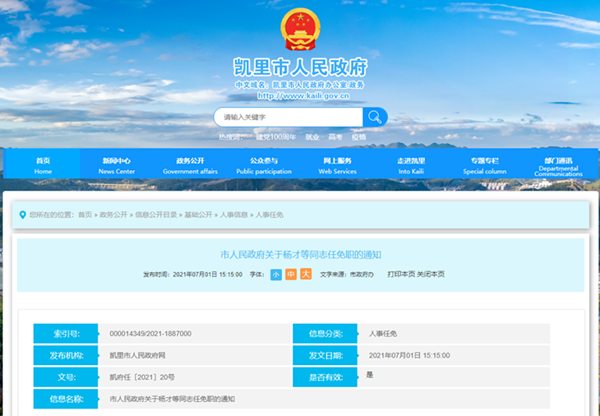
Task: Click 政务公开 in the breadcrumb
Action: [x=113, y=215]
